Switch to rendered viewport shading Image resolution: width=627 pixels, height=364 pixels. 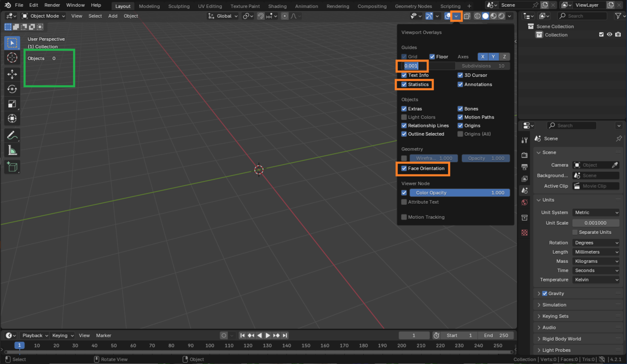(502, 16)
